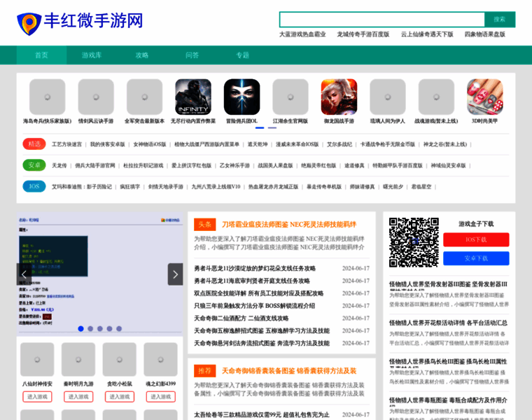532x420 pixels.
Task: Open article 只狼三年前枭触发方法分享
Action: (255, 306)
